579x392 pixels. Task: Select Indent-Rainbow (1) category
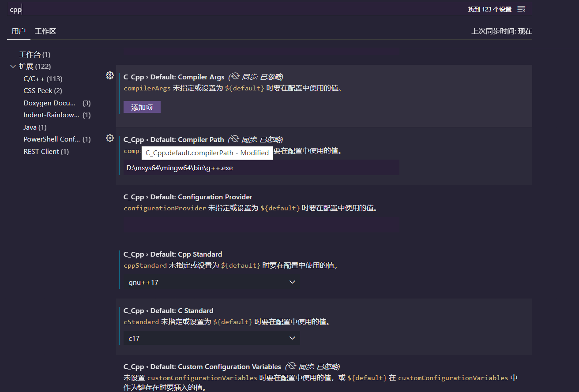(57, 115)
